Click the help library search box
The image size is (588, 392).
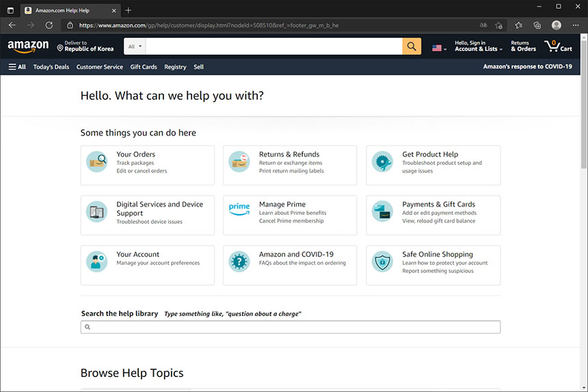coord(291,327)
